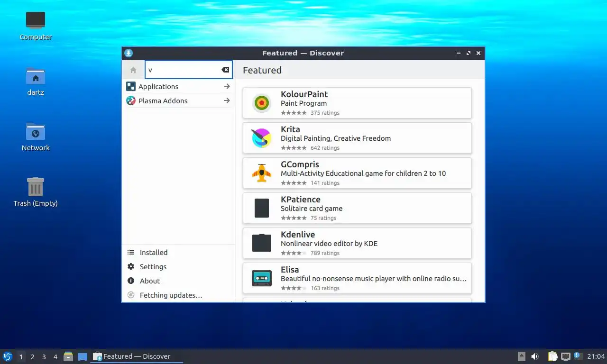Click the Fetching updates entry
The height and width of the screenshot is (364, 607).
click(x=178, y=295)
